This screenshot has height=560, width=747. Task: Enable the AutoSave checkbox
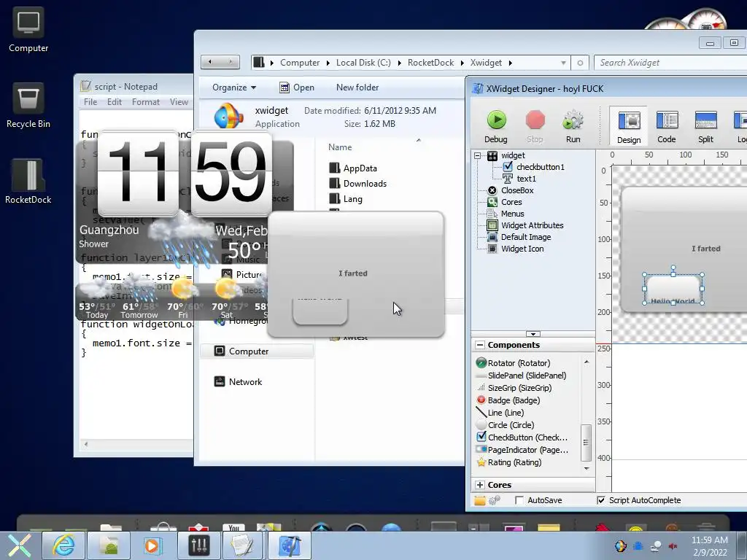[x=519, y=500]
